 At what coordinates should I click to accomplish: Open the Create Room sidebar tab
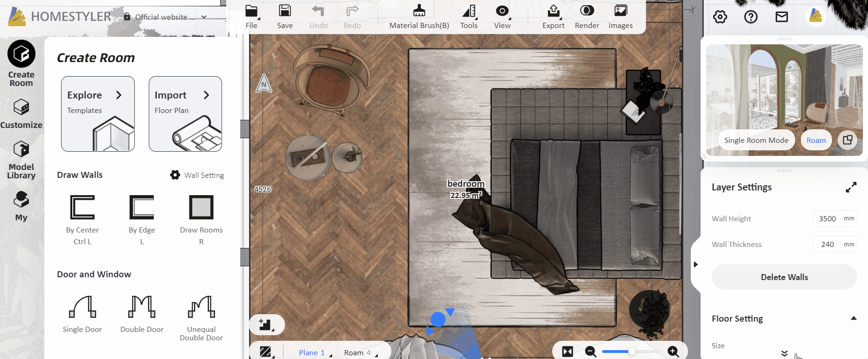point(21,63)
